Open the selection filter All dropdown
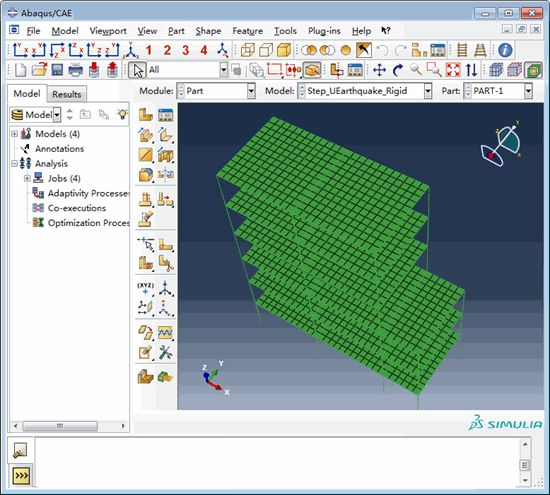Screen dimensions: 550x495 pyautogui.click(x=223, y=70)
